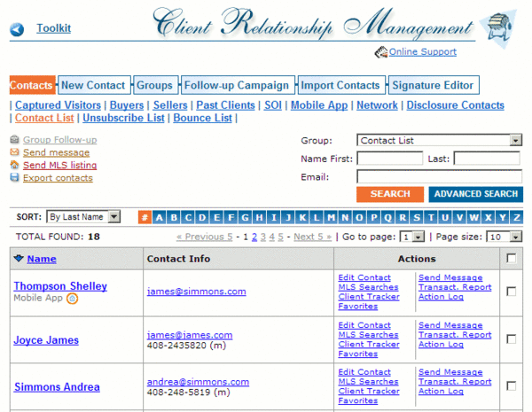Click the printer logo in the header
This screenshot has height=412, width=532.
click(x=498, y=27)
